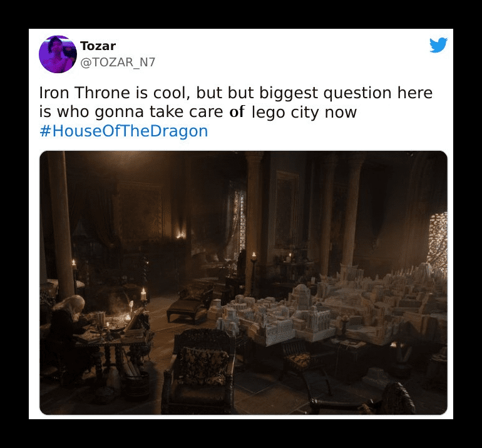Open the #HouseOfTheDragon hashtag
The image size is (482, 448).
(x=124, y=131)
